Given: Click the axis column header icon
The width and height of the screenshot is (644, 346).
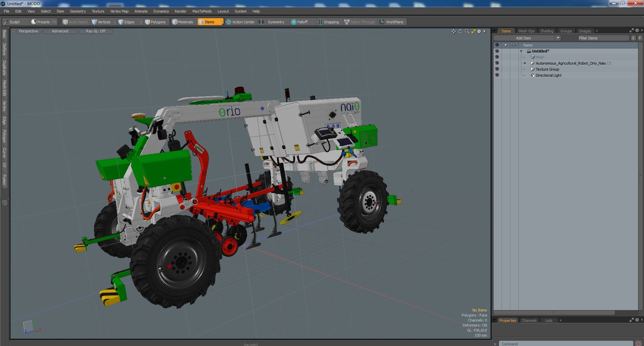Looking at the screenshot, I should (x=514, y=45).
